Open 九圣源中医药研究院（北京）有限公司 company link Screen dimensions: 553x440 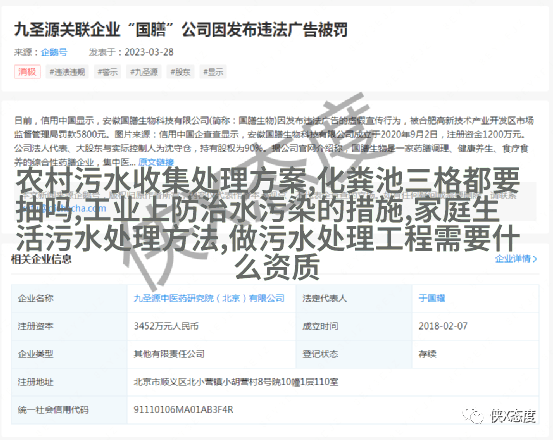tap(209, 298)
